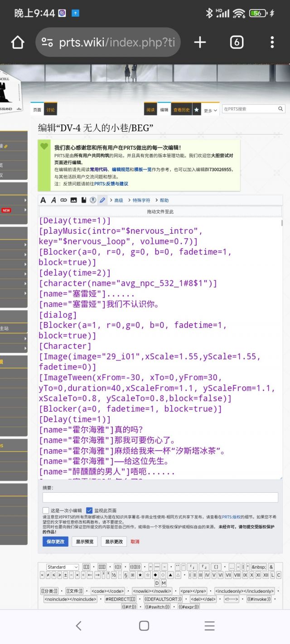Open the 更多 dropdown menu
Viewport: 290px width, 644px height.
click(x=210, y=110)
